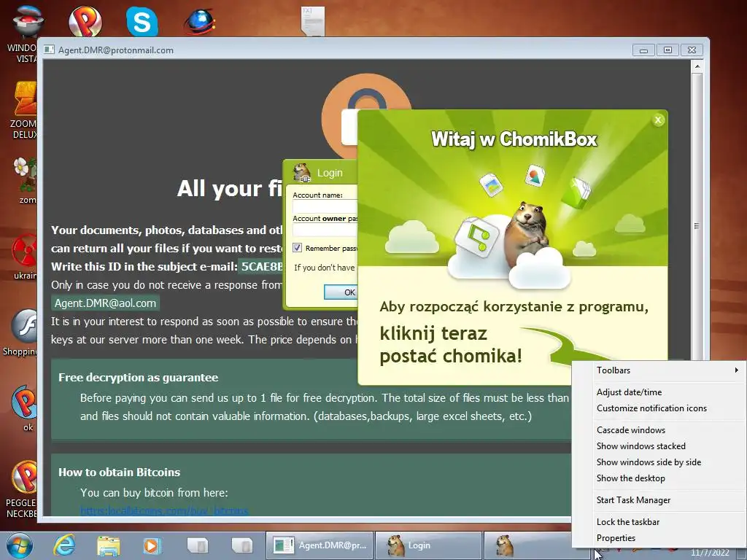
Task: Switch to Agent.DMR taskbar window
Action: point(320,545)
